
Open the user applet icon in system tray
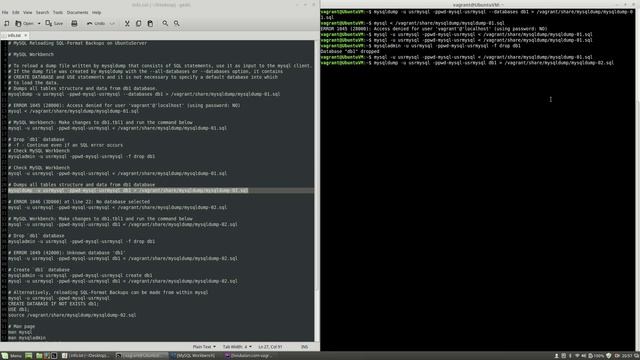click(x=556, y=356)
